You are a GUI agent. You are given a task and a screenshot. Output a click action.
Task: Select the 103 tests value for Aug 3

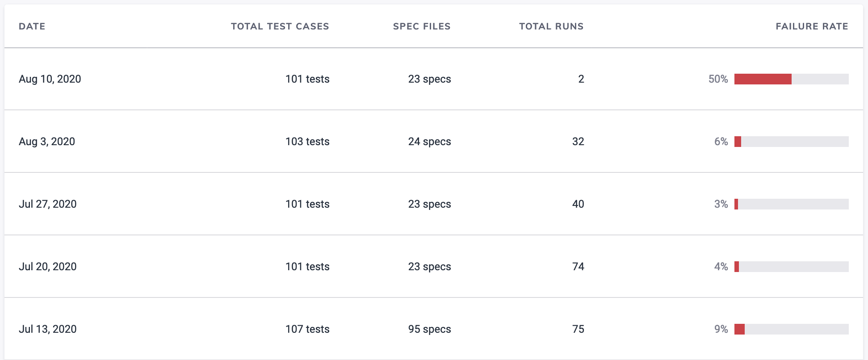[x=307, y=142]
